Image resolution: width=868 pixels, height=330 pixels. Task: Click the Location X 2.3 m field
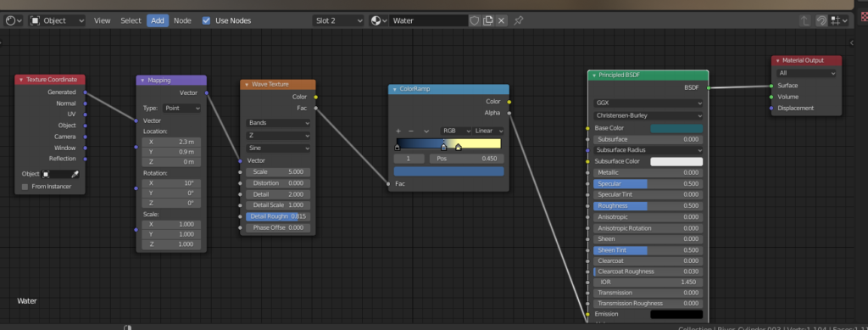pyautogui.click(x=171, y=142)
